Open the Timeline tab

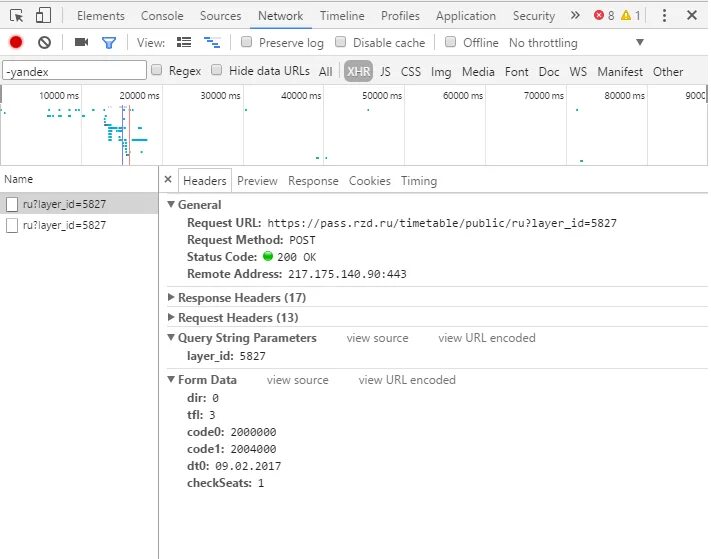[342, 16]
